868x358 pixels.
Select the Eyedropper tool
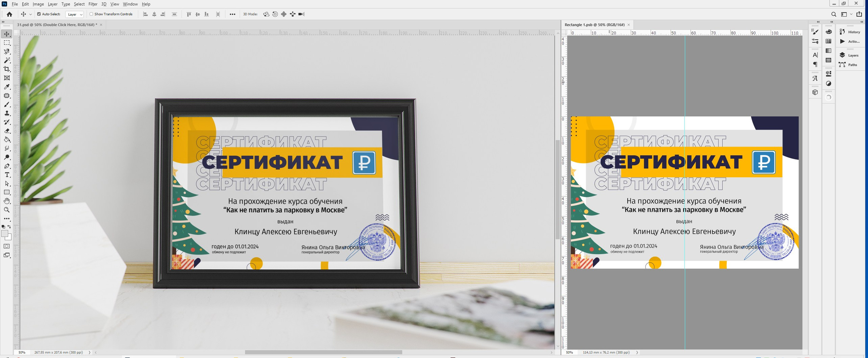coord(7,87)
